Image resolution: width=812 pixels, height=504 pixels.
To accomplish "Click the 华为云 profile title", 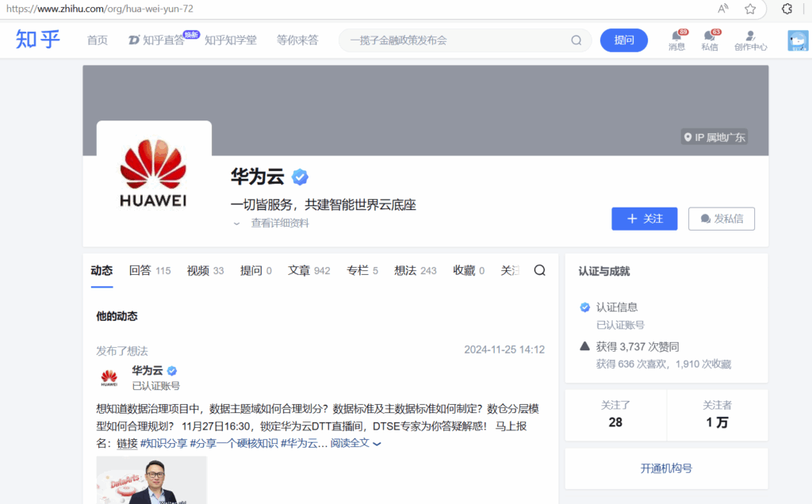I will click(x=258, y=177).
